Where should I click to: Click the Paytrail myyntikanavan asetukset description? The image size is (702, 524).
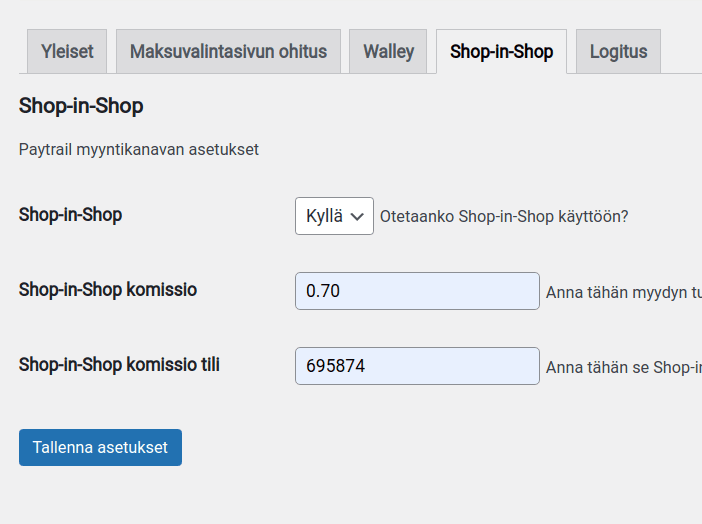(x=139, y=149)
